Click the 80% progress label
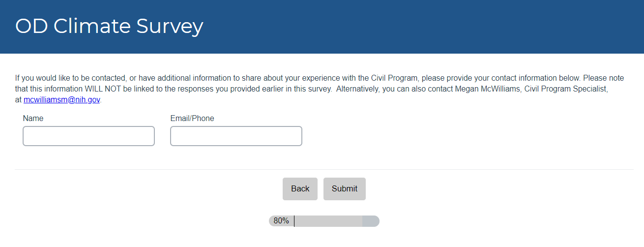Screen dimensions: 644x247 [281, 221]
